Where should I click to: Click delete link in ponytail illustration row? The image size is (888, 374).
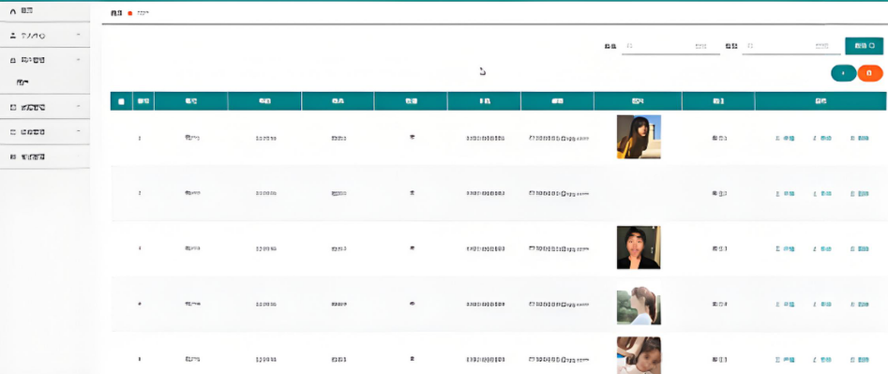(860, 304)
